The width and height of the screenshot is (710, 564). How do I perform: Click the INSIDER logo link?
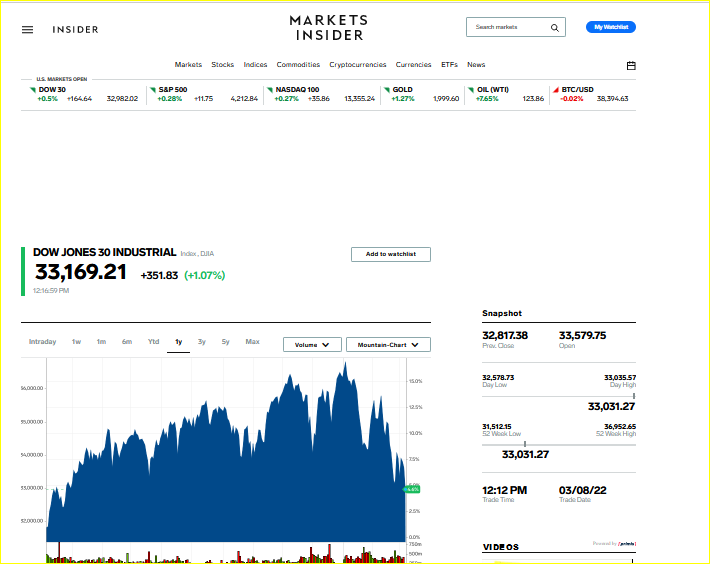click(x=75, y=29)
